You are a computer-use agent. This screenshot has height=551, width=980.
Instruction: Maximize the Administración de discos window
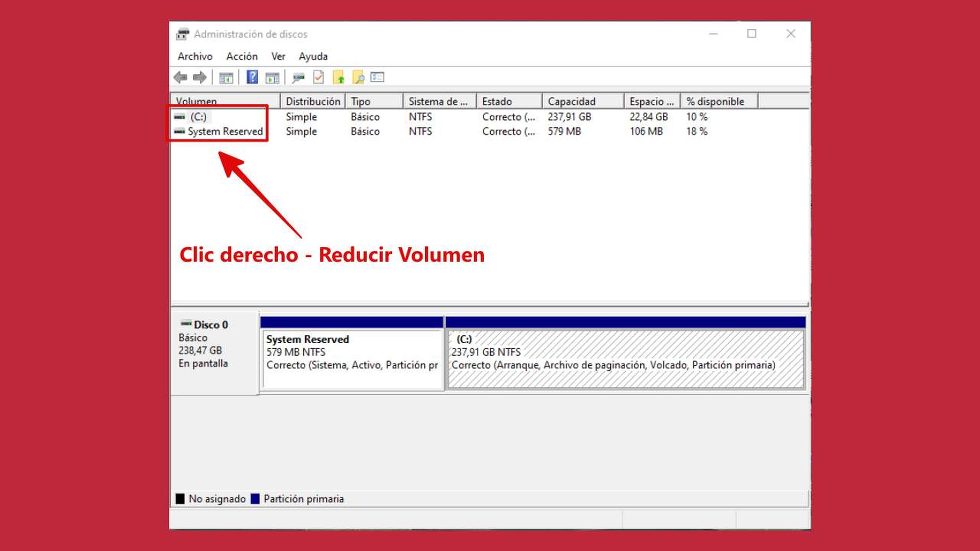coord(752,34)
